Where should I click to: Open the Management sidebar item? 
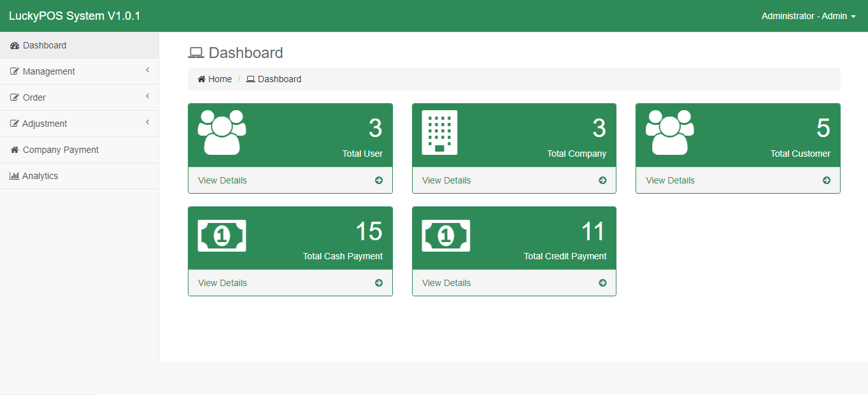click(79, 71)
